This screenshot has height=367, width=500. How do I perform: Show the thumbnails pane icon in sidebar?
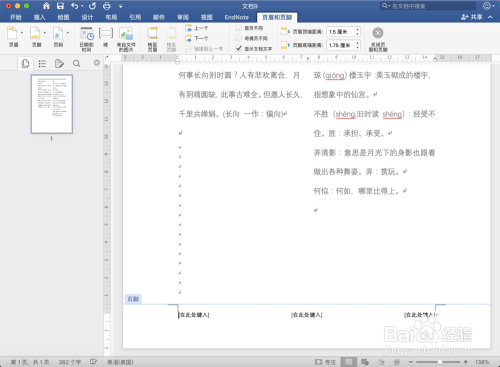(25, 63)
